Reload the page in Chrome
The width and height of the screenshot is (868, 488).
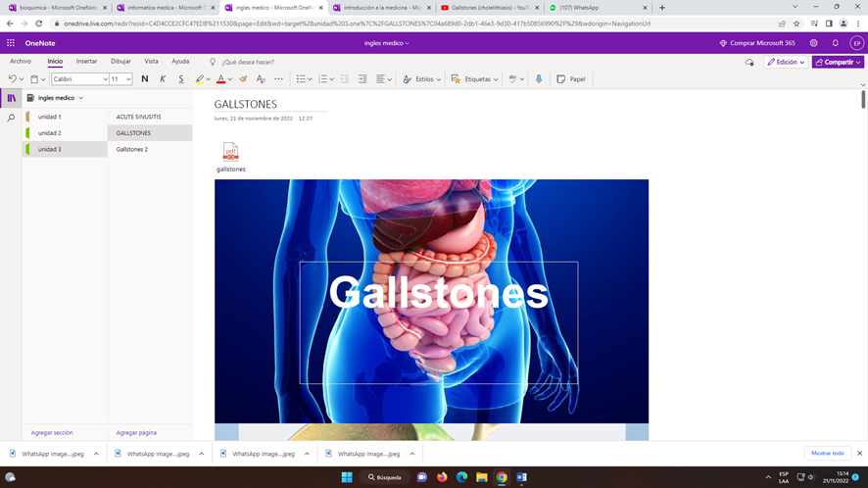(x=39, y=24)
